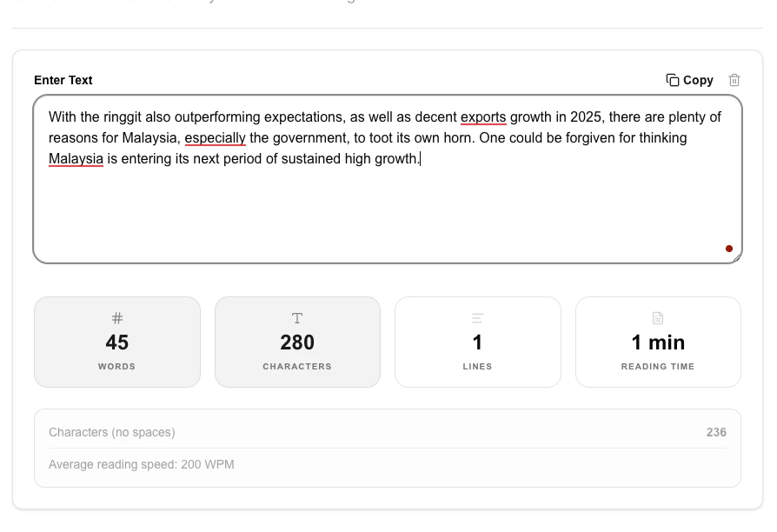
Task: Click the underlined word "especially"
Action: (x=215, y=137)
